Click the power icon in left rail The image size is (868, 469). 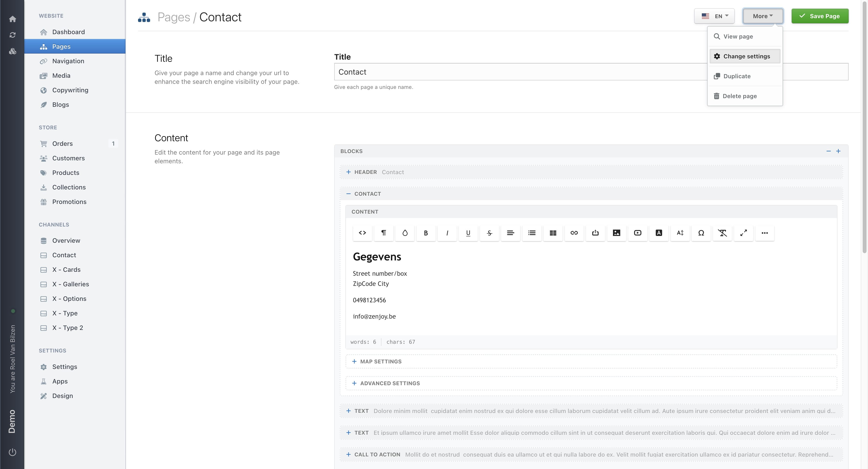[x=12, y=452]
